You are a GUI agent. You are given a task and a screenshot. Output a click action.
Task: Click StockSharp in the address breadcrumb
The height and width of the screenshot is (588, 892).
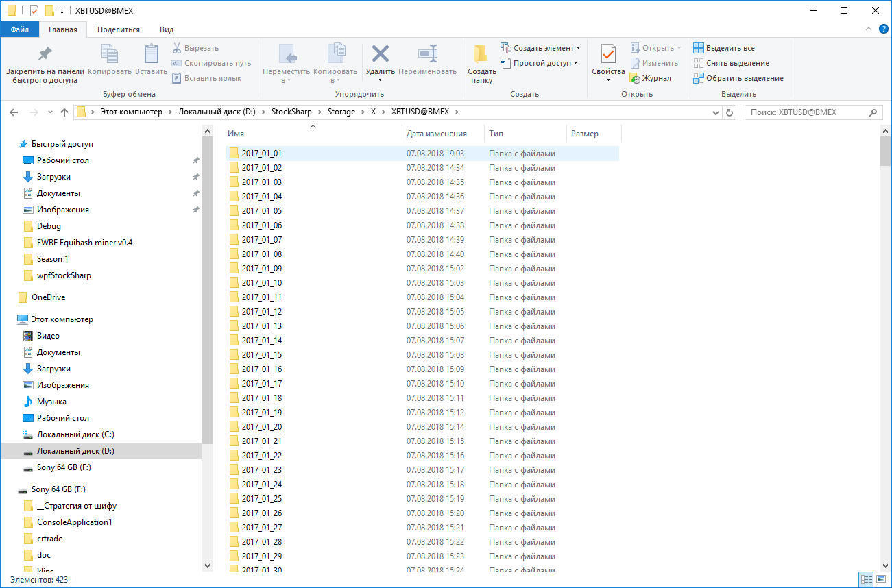291,112
